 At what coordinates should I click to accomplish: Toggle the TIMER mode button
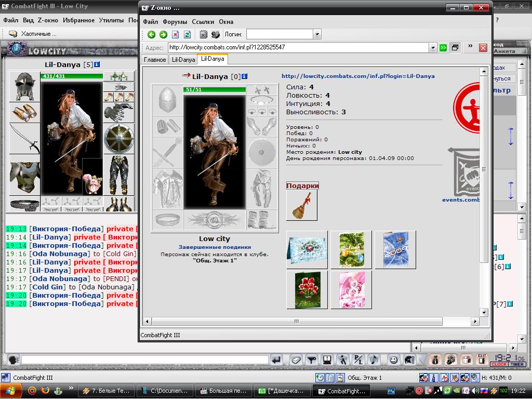tap(517, 364)
